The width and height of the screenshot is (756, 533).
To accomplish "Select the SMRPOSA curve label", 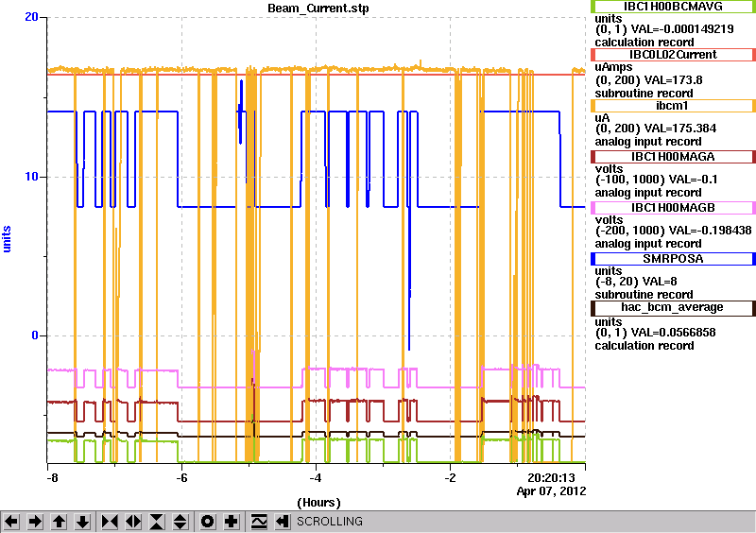I will click(x=673, y=259).
